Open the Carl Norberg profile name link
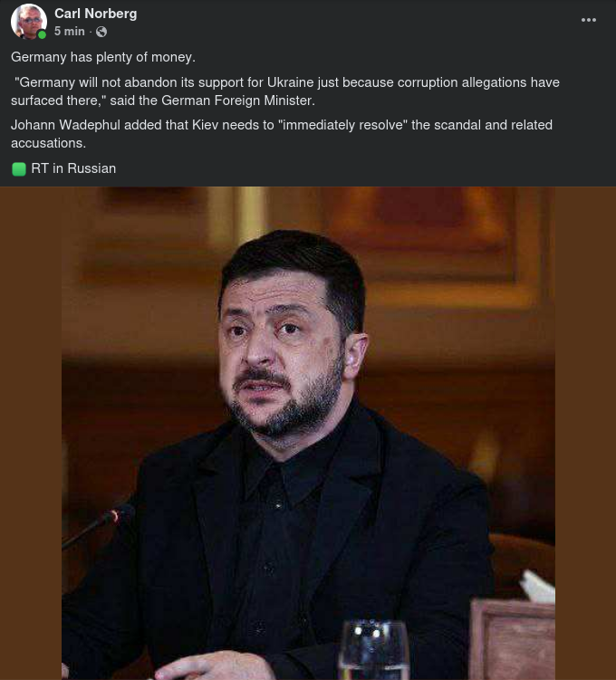 pos(95,14)
